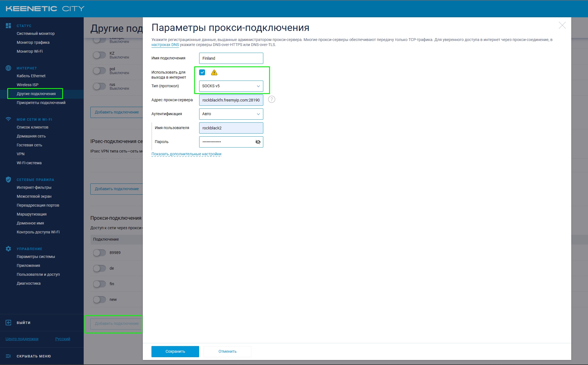
Task: Expand the Авто authentication dropdown
Action: coord(231,114)
